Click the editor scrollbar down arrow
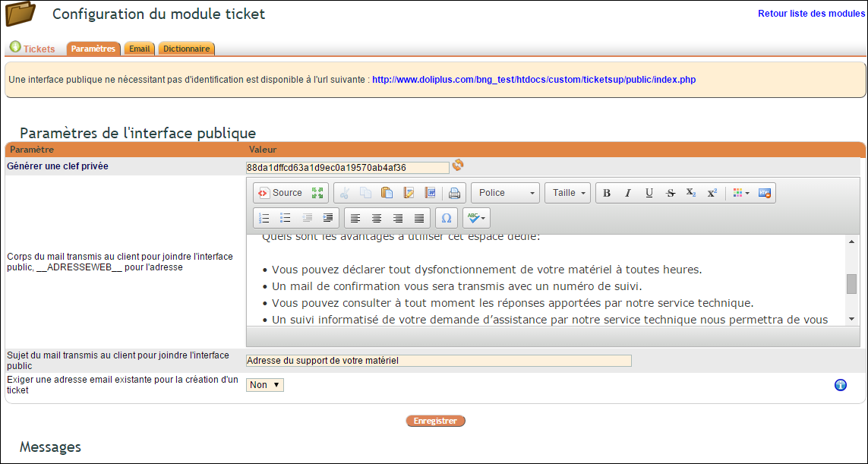Viewport: 868px width, 464px height. (851, 319)
